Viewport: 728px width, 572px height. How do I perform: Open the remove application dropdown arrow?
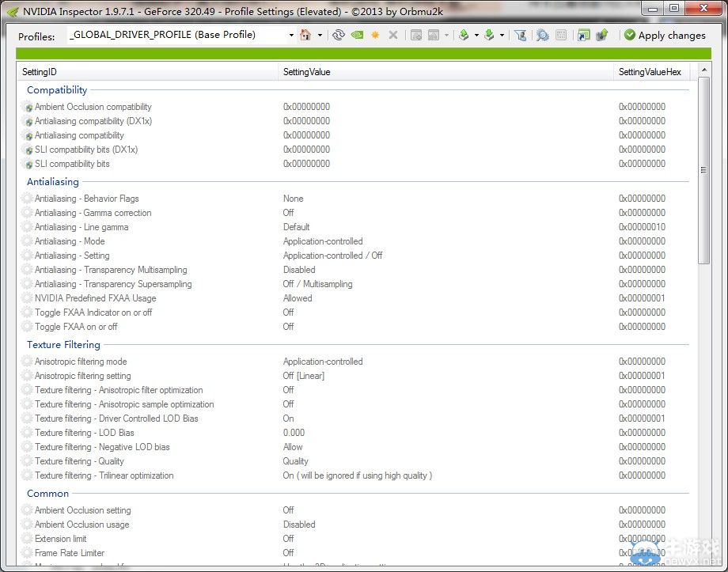pos(446,36)
